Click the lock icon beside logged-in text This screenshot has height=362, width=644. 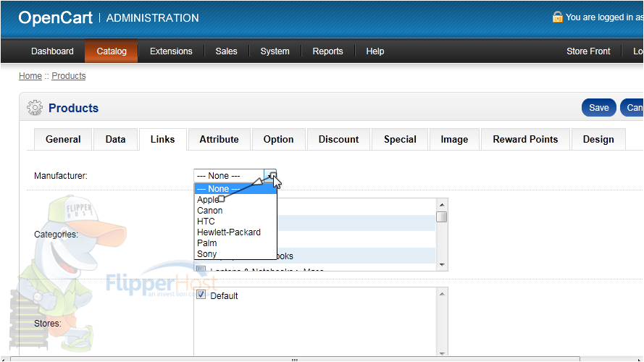click(557, 17)
